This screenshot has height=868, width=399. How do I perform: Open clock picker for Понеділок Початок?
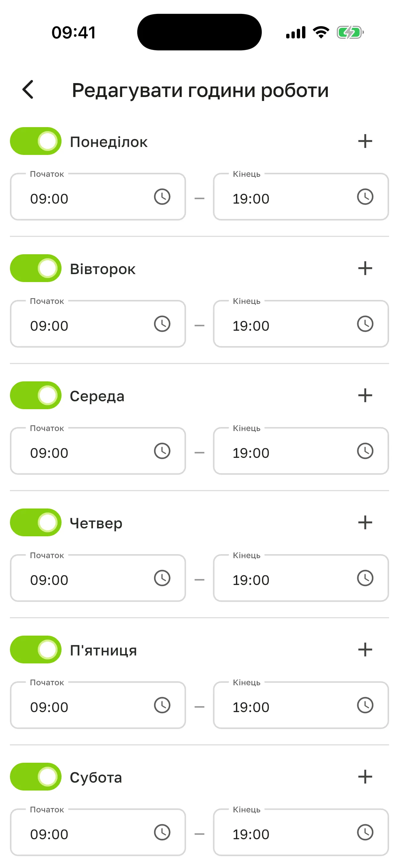coord(162,197)
